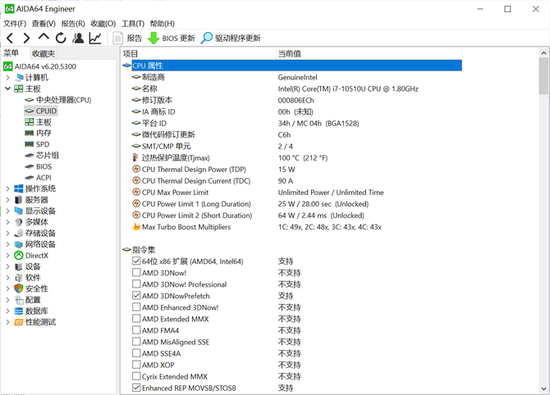Click the 存储设备 drive icon

point(19,233)
